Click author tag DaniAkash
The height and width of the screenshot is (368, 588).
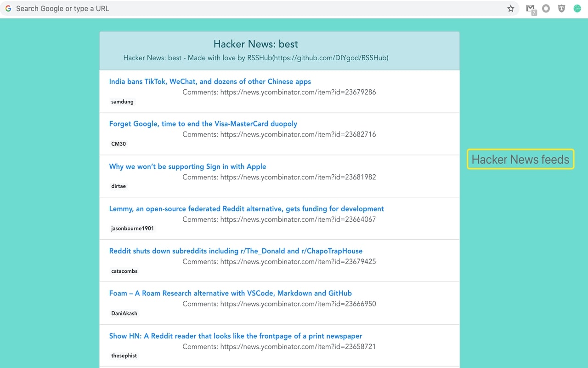(x=124, y=313)
